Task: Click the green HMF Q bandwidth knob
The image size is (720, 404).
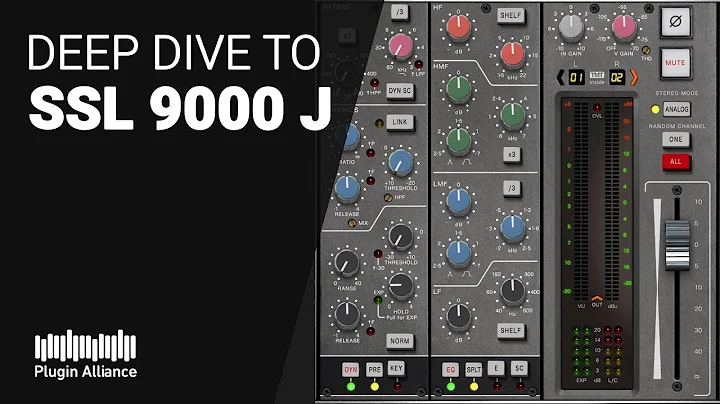Action: pos(458,140)
